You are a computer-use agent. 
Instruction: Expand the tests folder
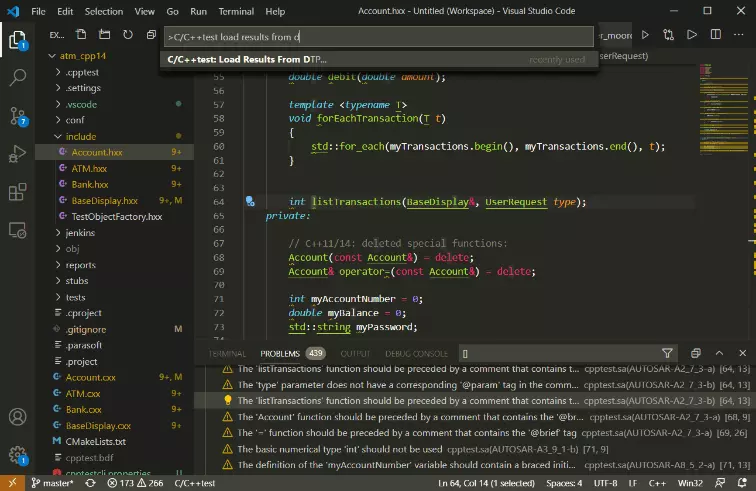(x=75, y=298)
